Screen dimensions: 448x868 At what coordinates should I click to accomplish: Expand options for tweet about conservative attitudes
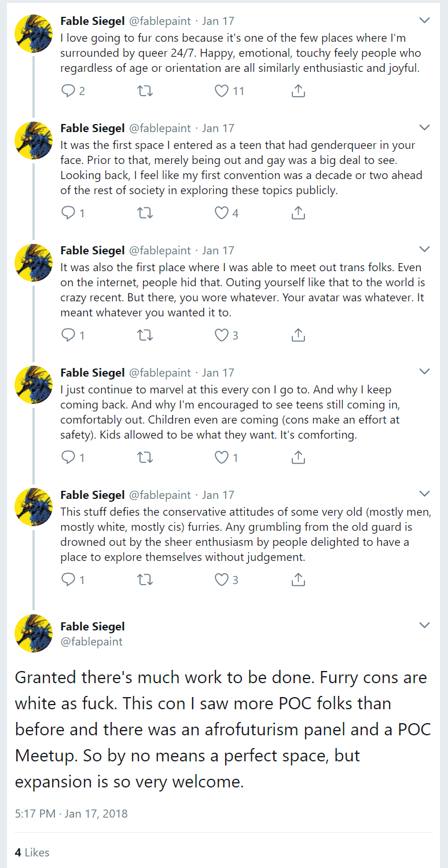click(x=424, y=494)
